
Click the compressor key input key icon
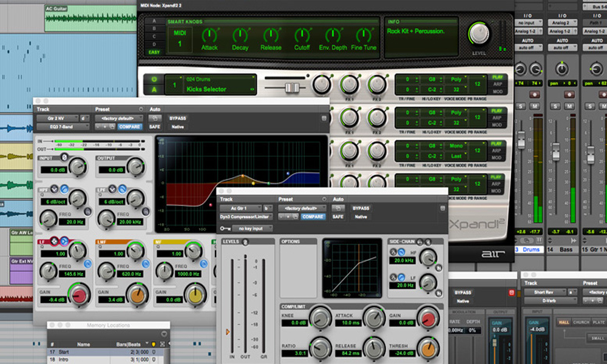226,229
